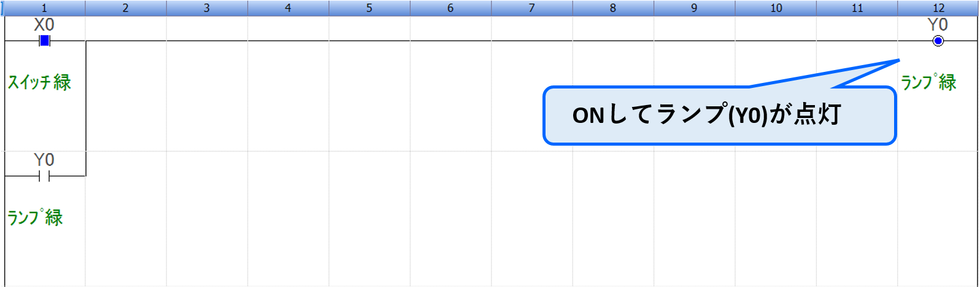This screenshot has height=287, width=980.
Task: Click the スイッチ緑 device comment
Action: (x=39, y=82)
